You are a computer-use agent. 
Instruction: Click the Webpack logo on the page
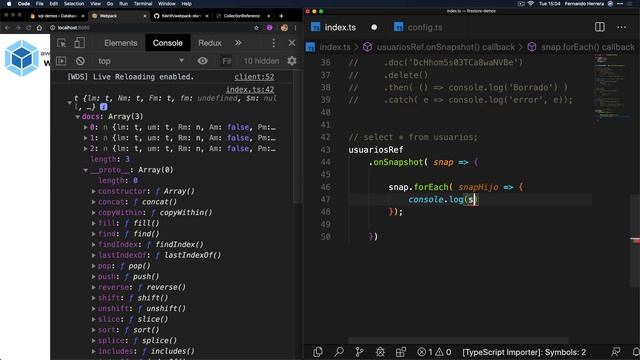click(x=22, y=58)
